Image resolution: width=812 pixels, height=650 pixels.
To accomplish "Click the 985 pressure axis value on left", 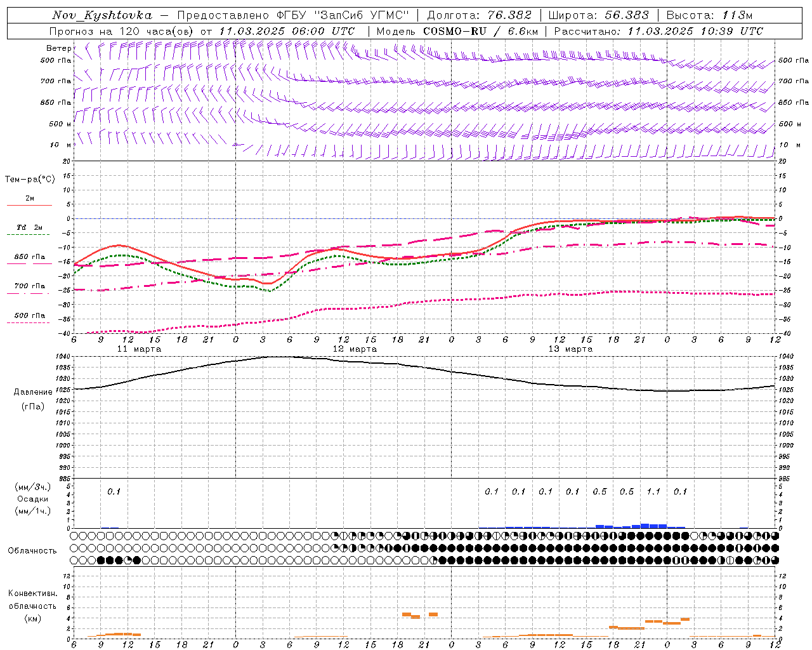I will click(65, 479).
